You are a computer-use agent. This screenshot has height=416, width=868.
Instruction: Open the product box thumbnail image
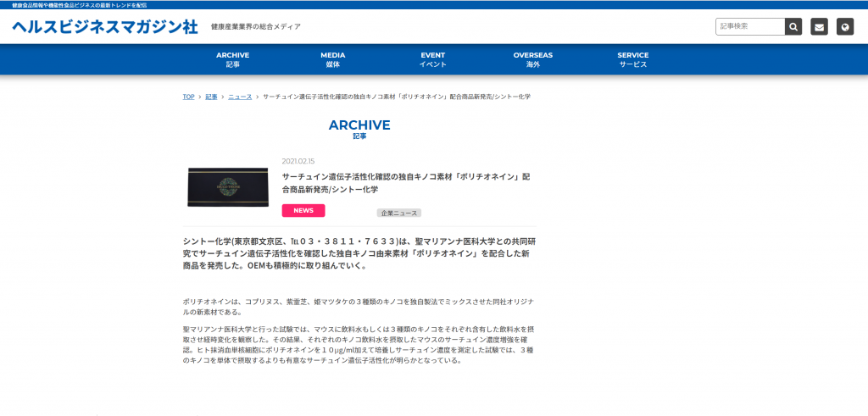(x=228, y=187)
